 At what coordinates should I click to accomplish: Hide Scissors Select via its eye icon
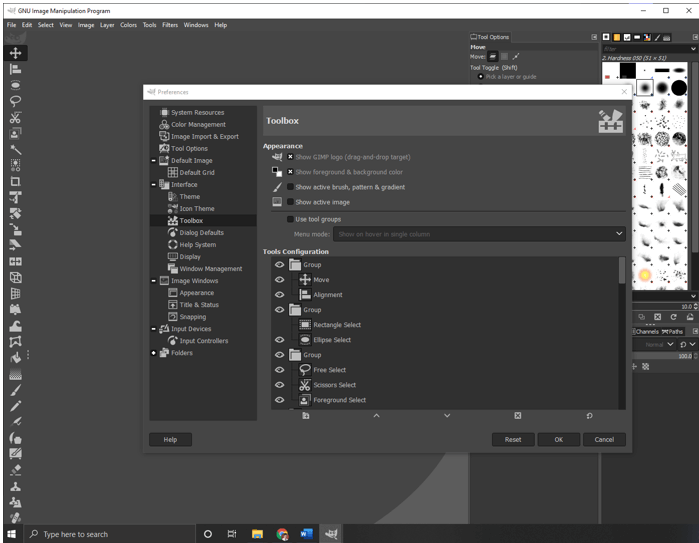tap(280, 385)
